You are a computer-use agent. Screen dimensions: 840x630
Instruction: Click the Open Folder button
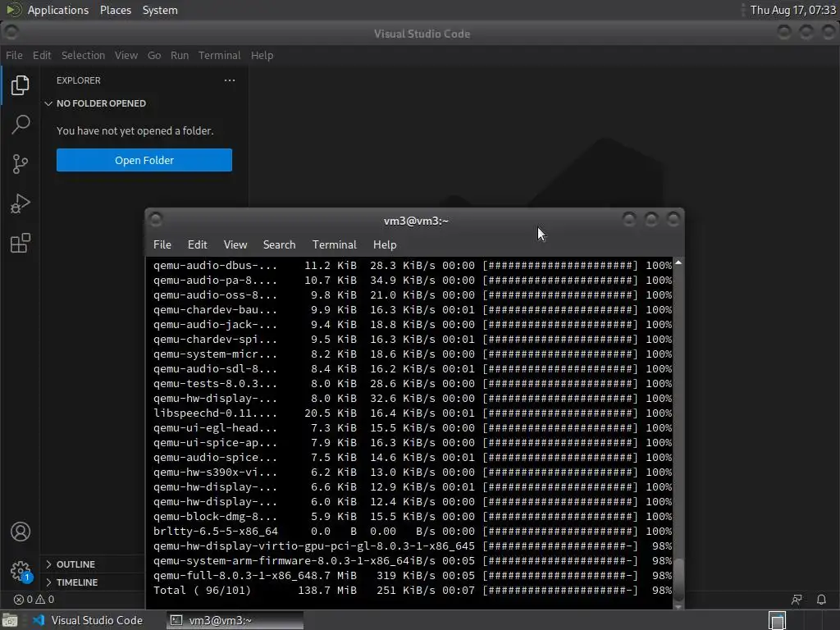tap(144, 160)
